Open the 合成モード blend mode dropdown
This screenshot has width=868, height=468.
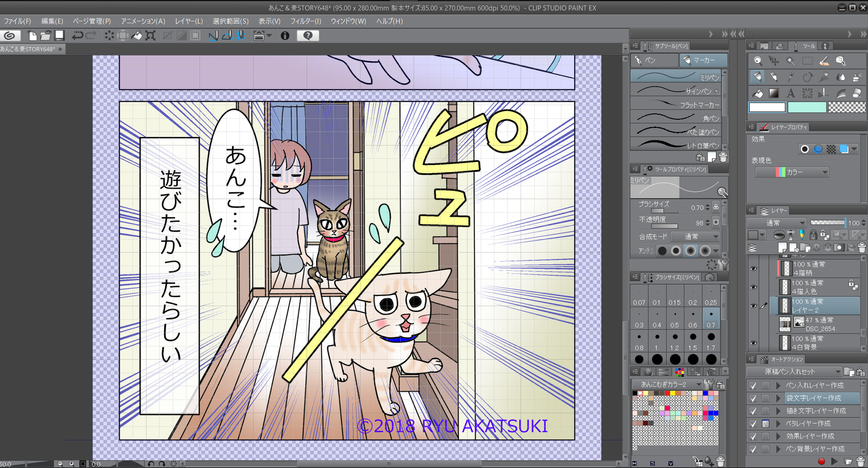695,237
